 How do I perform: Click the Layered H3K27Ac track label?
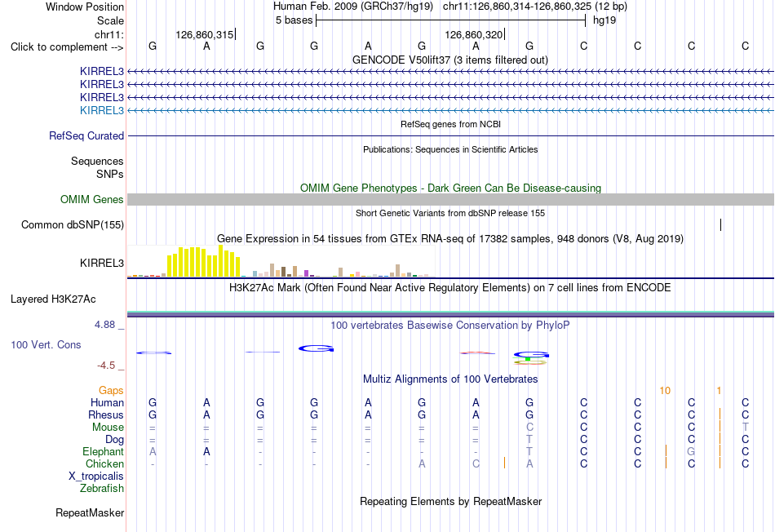(53, 299)
